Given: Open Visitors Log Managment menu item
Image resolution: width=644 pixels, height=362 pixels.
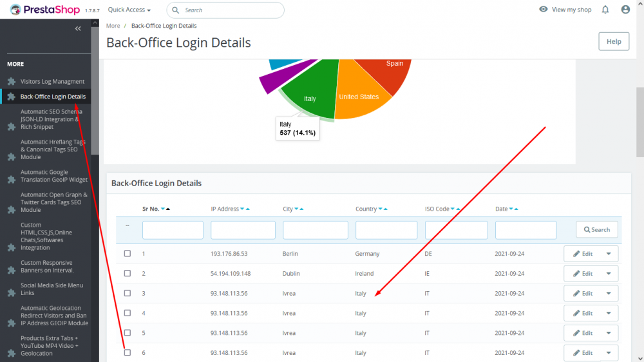Looking at the screenshot, I should 52,81.
